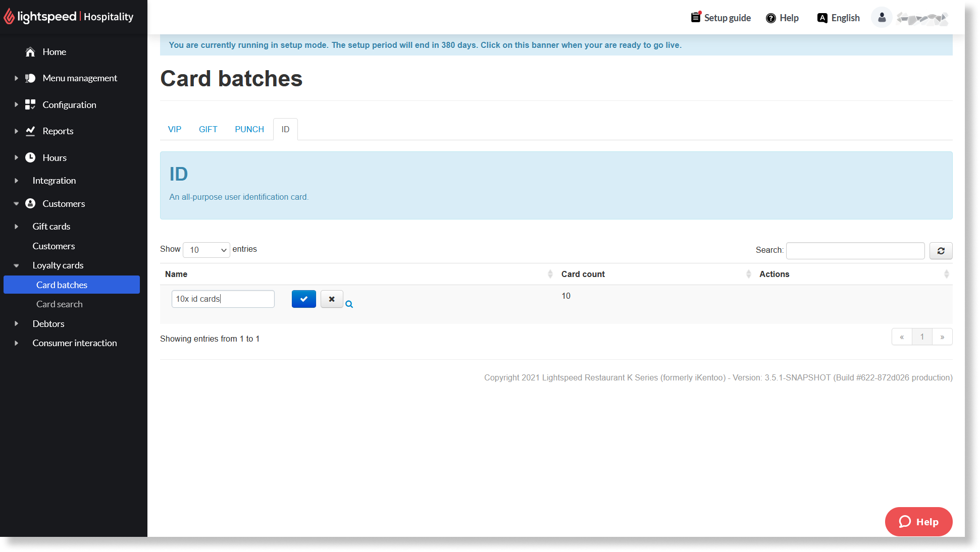
Task: Click the card count value 10
Action: [566, 296]
